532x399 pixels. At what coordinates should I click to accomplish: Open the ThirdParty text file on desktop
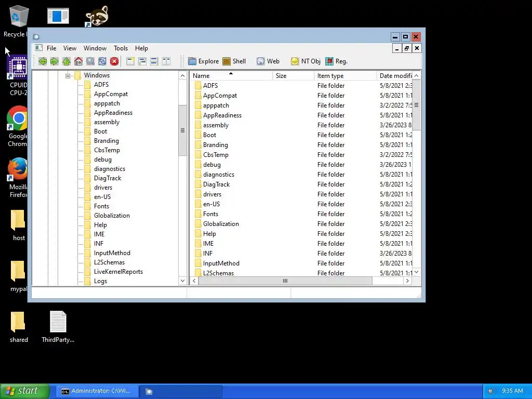click(58, 327)
